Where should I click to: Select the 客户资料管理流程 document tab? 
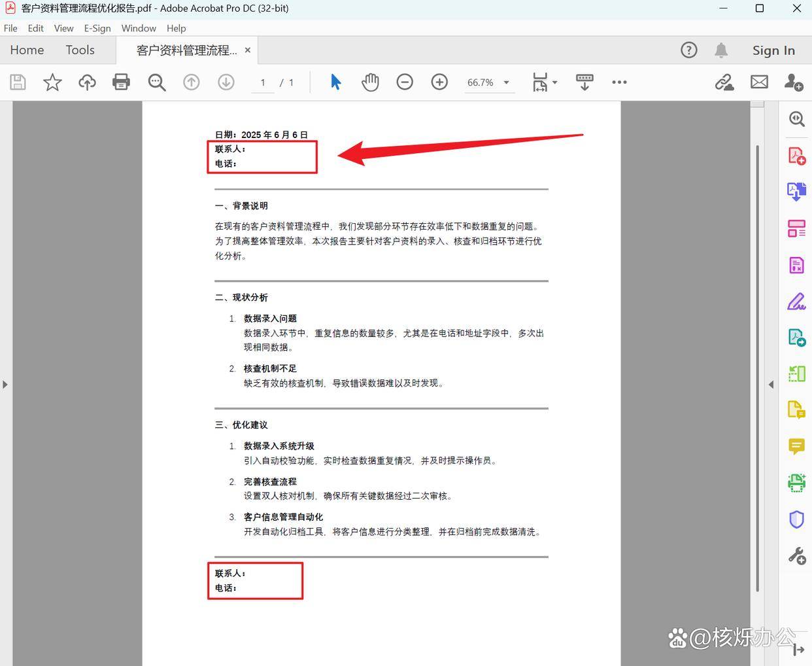(186, 50)
